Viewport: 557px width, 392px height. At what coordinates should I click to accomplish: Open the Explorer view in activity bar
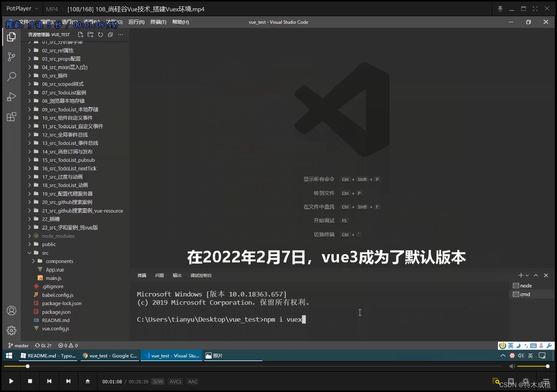coord(11,37)
